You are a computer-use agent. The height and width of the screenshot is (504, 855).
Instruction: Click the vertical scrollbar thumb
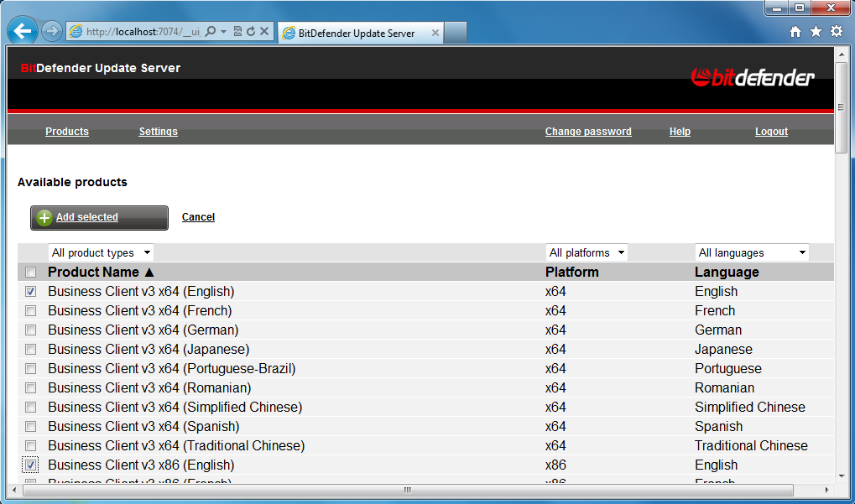(842, 107)
